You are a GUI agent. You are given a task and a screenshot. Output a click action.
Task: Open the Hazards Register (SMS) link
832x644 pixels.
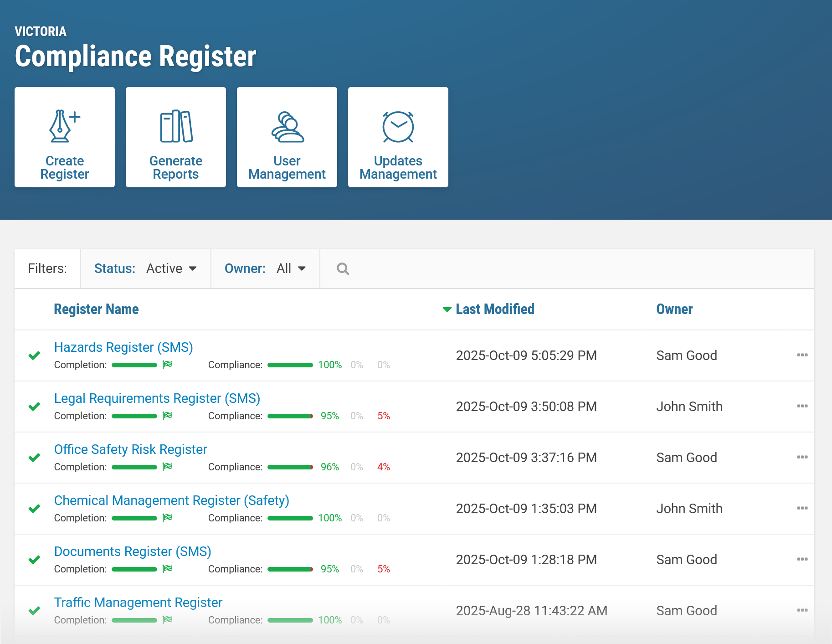123,347
